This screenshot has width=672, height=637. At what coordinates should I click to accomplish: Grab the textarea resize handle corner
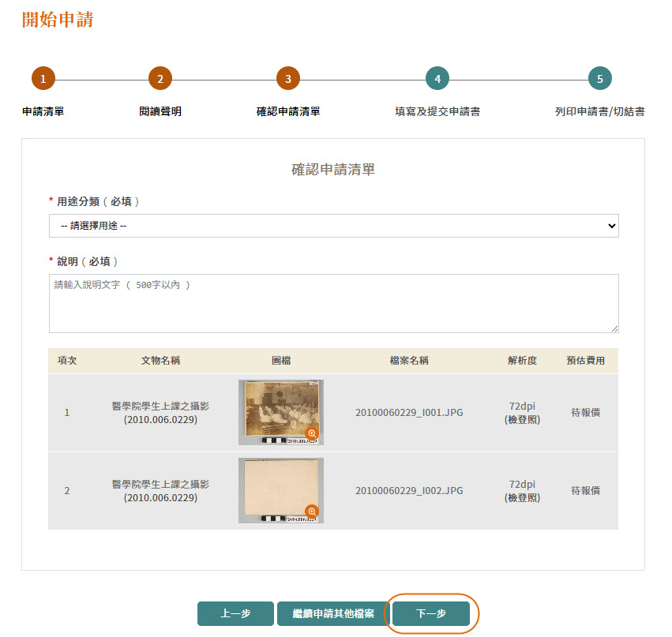615,329
